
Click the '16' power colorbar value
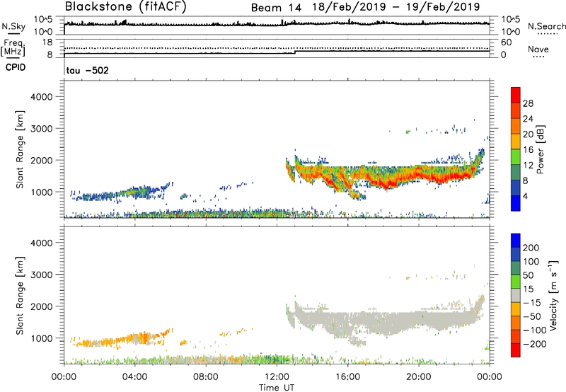528,150
